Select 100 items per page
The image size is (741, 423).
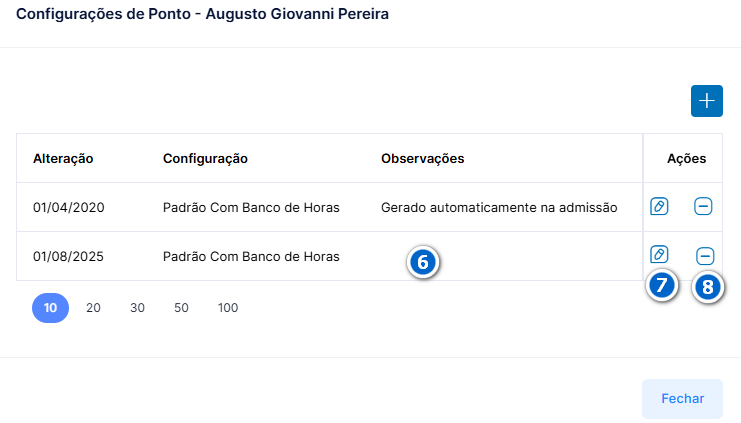[x=228, y=308]
